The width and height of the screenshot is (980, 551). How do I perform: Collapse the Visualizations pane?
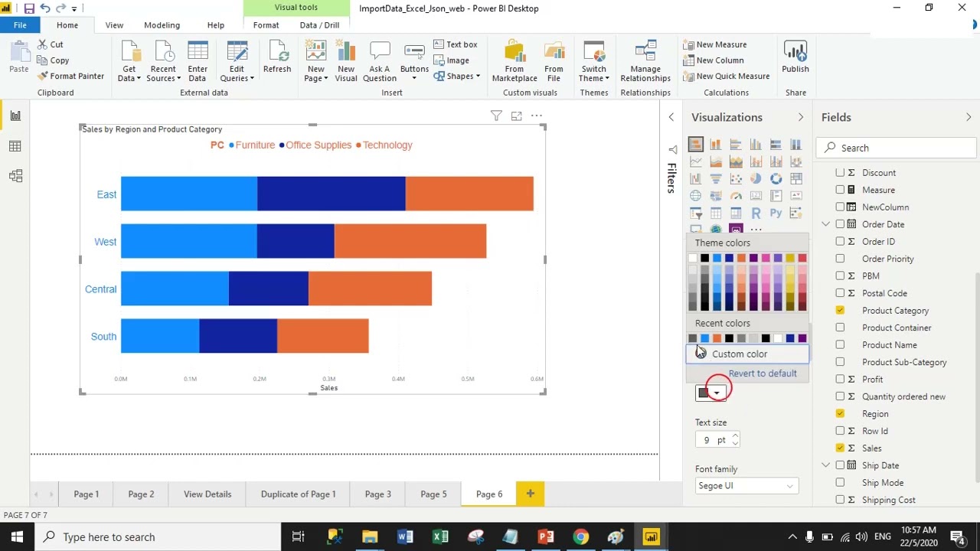click(801, 117)
